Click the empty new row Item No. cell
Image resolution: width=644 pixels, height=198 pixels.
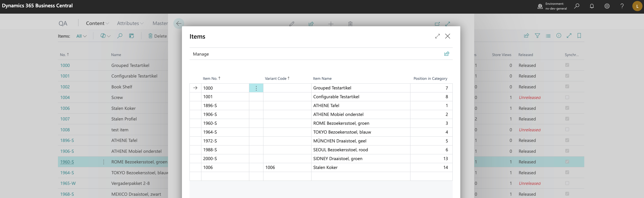pos(225,176)
